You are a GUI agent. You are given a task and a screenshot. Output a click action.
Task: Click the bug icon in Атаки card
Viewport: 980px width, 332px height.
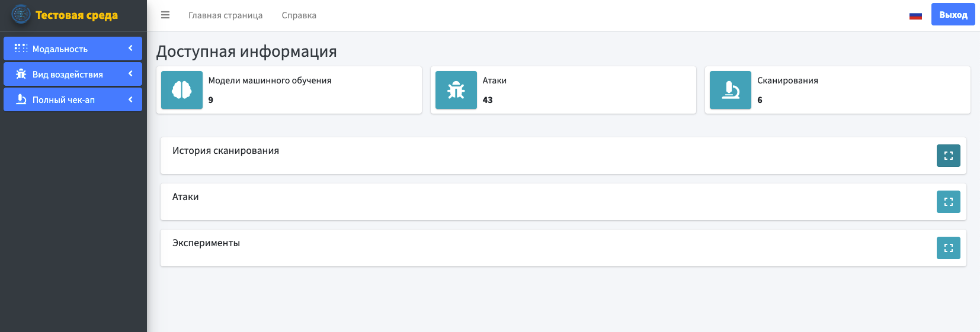[456, 90]
